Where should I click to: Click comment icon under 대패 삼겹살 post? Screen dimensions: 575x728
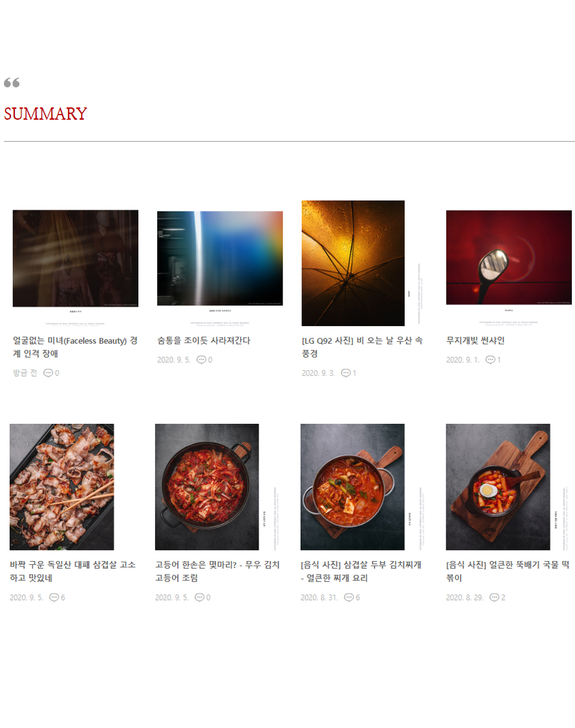tap(54, 597)
